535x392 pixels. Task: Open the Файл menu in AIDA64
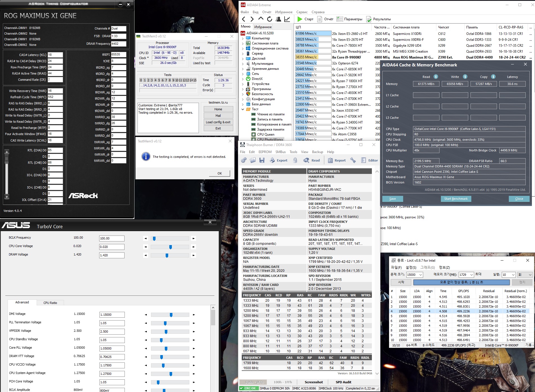245,12
